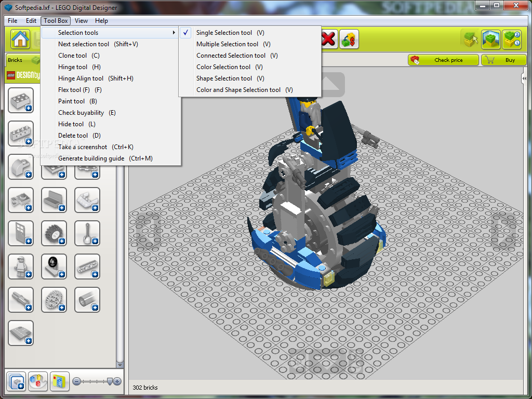This screenshot has width=532, height=399.
Task: Open the Help menu
Action: click(101, 21)
